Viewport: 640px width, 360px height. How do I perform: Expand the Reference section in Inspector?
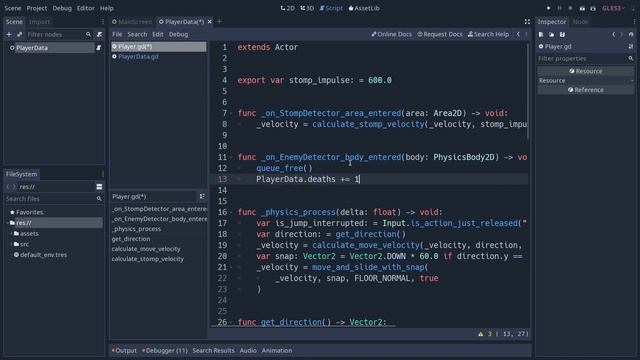tap(586, 90)
